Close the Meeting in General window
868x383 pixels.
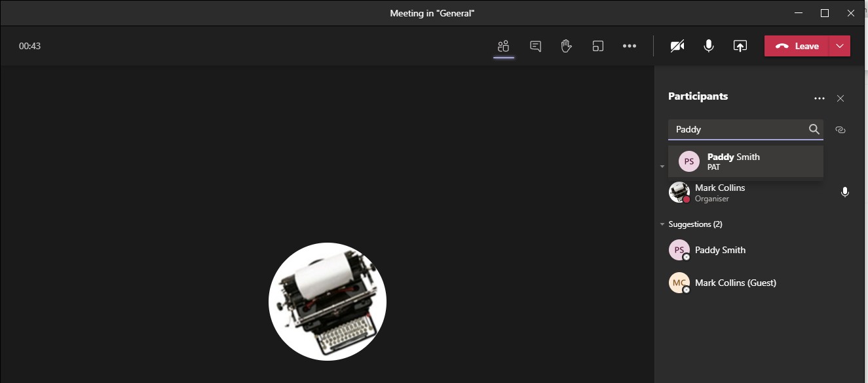tap(851, 12)
